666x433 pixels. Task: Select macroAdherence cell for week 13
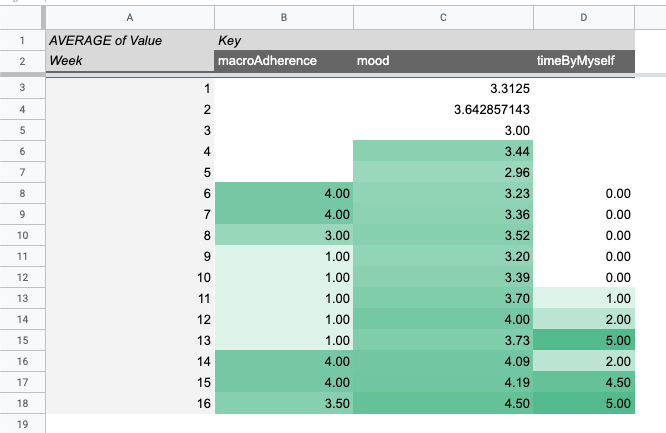(x=284, y=340)
